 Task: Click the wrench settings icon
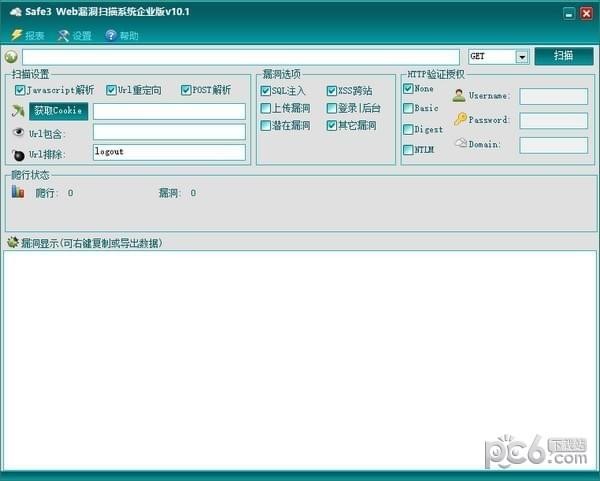pyautogui.click(x=63, y=36)
